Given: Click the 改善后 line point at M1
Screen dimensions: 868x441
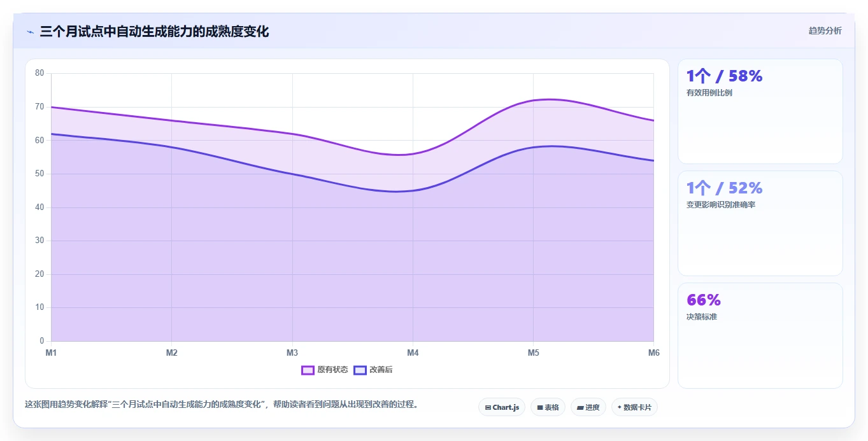Looking at the screenshot, I should click(51, 134).
